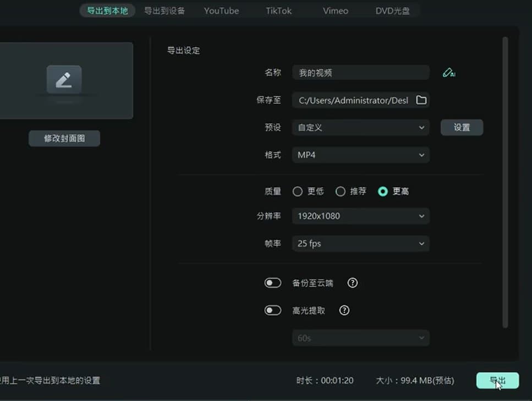Select the 更低 quality radio button
532x401 pixels.
click(297, 191)
